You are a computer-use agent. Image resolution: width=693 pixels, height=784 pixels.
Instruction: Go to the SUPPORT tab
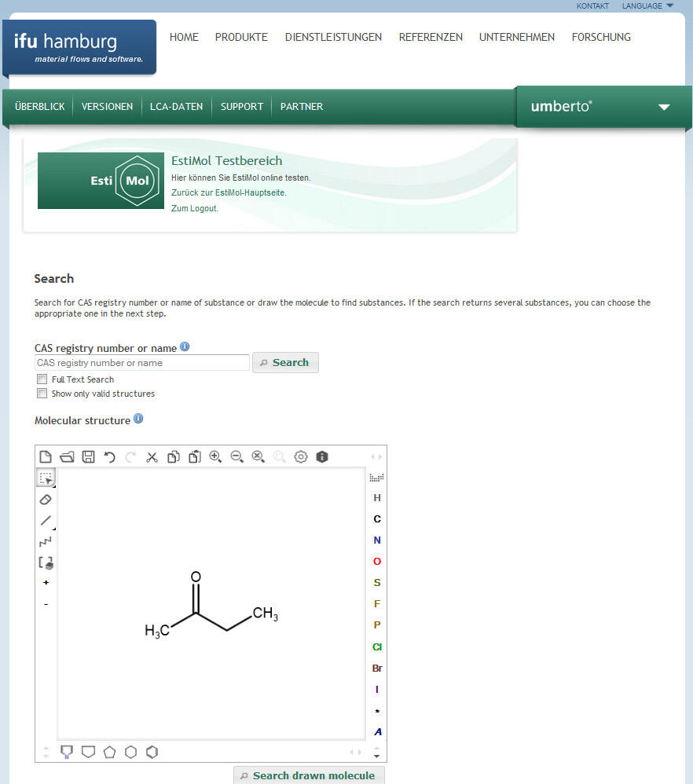point(241,107)
